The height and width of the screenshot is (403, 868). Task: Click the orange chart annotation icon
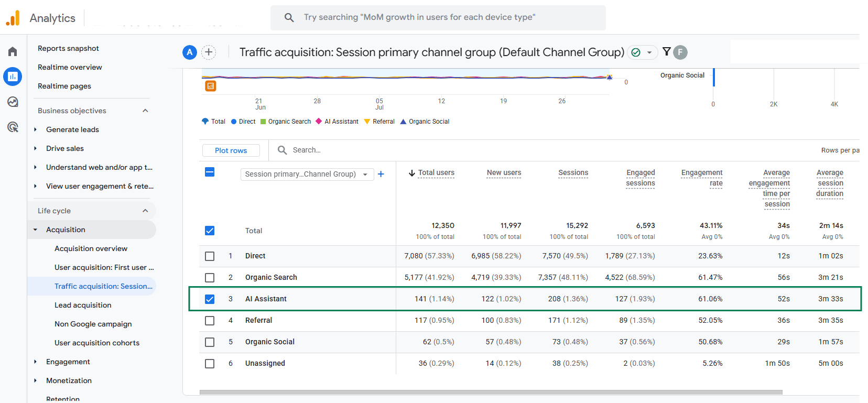(x=210, y=86)
